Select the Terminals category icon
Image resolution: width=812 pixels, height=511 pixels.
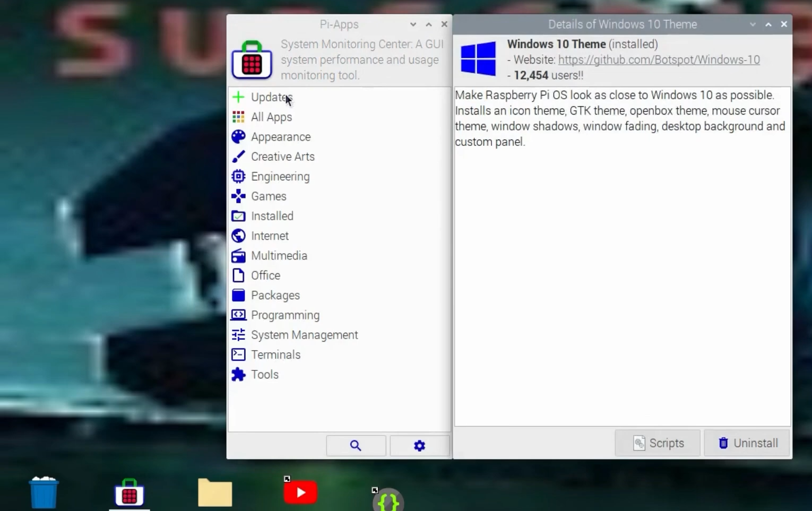tap(275, 354)
